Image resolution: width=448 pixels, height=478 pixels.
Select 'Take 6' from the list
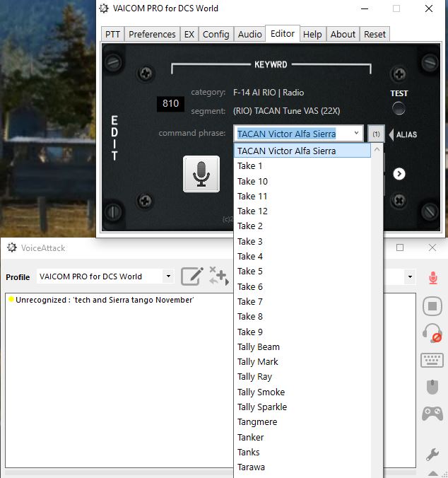pos(302,286)
